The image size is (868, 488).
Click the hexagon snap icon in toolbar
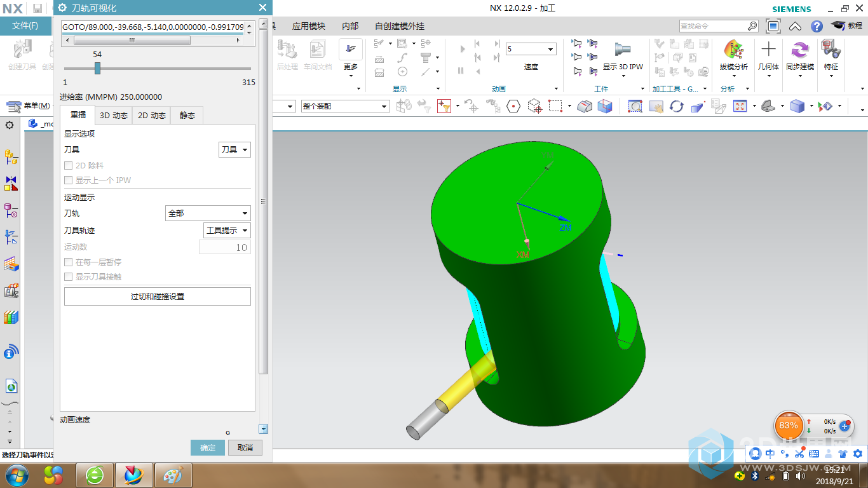coord(513,106)
